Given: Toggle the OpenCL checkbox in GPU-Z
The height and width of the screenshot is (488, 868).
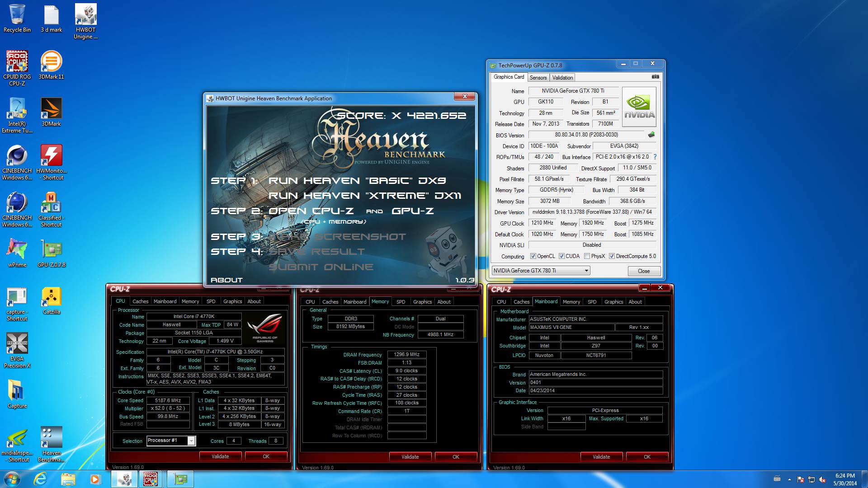Looking at the screenshot, I should [x=533, y=256].
